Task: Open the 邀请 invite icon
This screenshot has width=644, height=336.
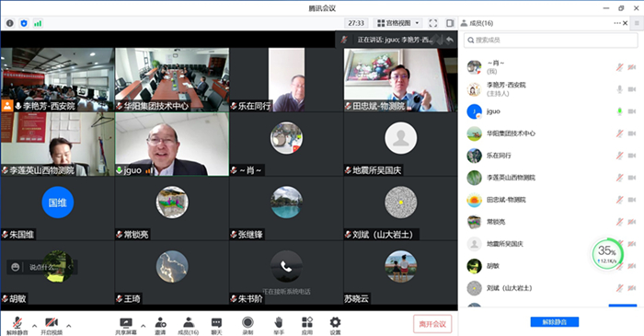Action: pos(160,326)
